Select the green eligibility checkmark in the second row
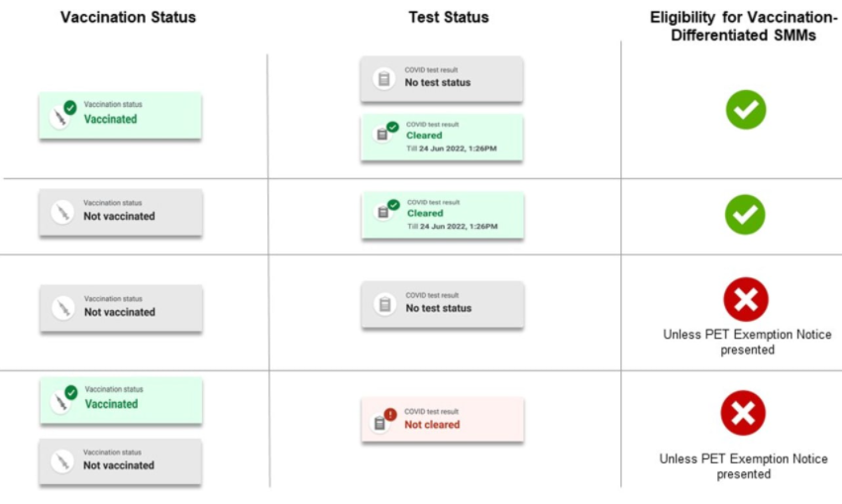The image size is (842, 504). tap(745, 215)
